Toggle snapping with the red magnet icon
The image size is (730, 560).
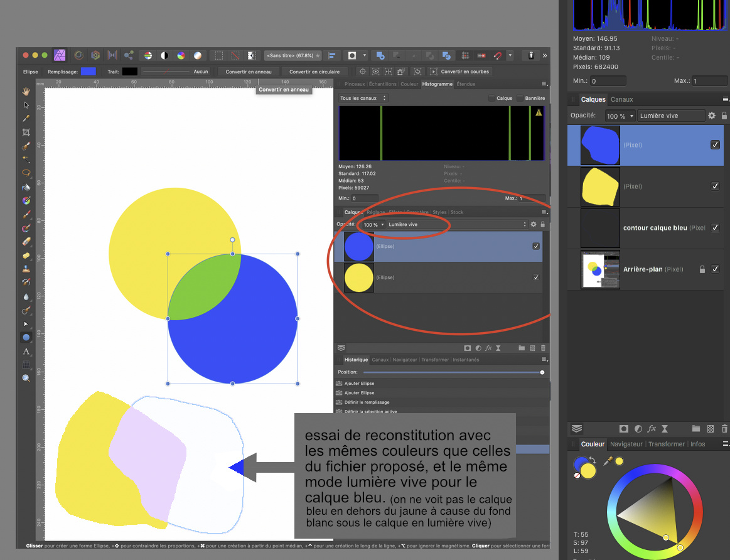click(x=498, y=55)
